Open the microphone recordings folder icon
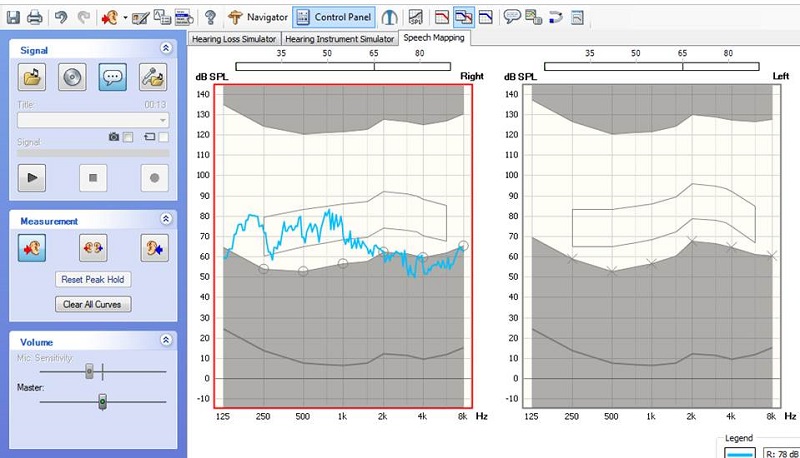800x458 pixels. [x=153, y=77]
